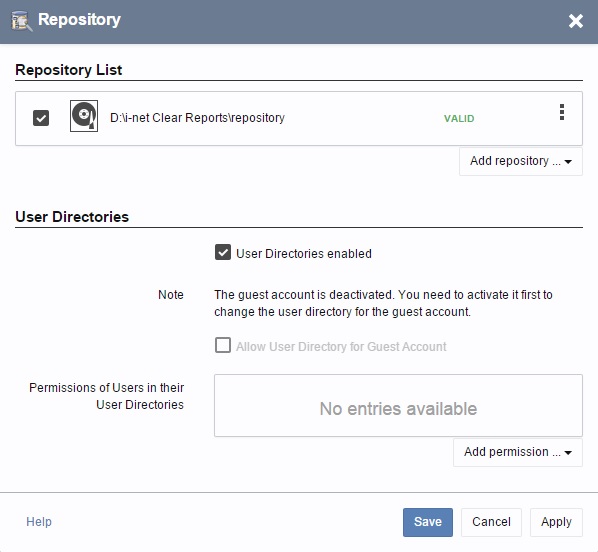Expand the Add repository dropdown
Screen dimensions: 598x552
coord(521,161)
